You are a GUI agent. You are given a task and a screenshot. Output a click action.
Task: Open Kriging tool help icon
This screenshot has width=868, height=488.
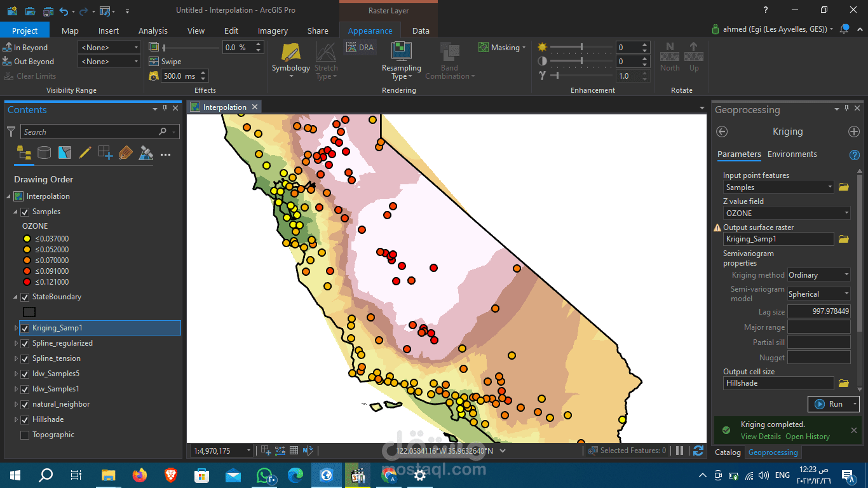tap(855, 154)
